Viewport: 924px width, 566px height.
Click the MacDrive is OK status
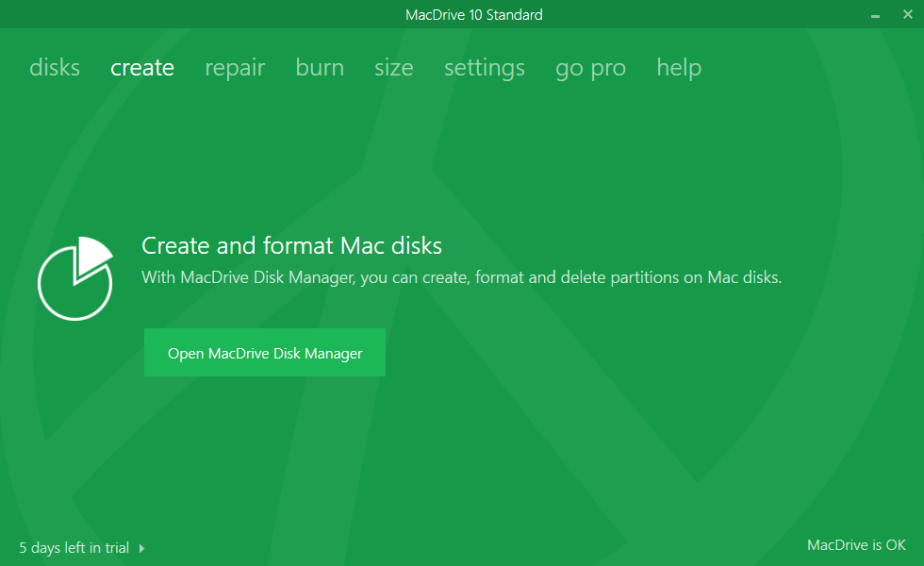point(856,545)
